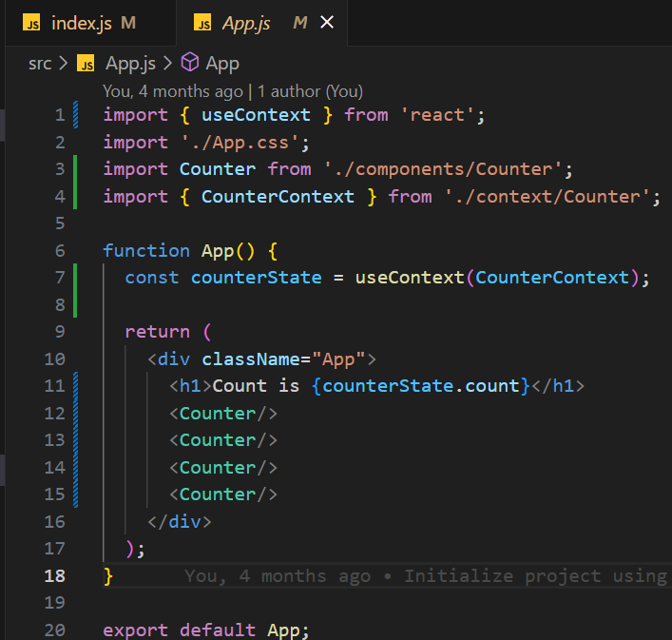Place cursor on 'function' keyword
This screenshot has height=640, width=672.
click(x=146, y=250)
